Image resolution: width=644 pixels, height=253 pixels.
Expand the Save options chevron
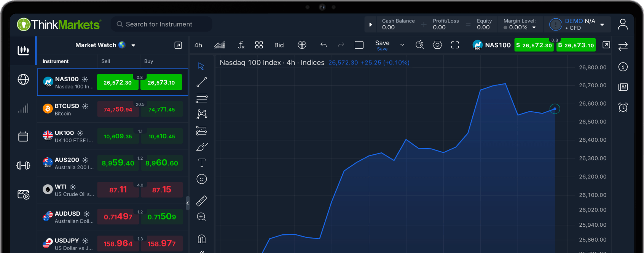402,45
